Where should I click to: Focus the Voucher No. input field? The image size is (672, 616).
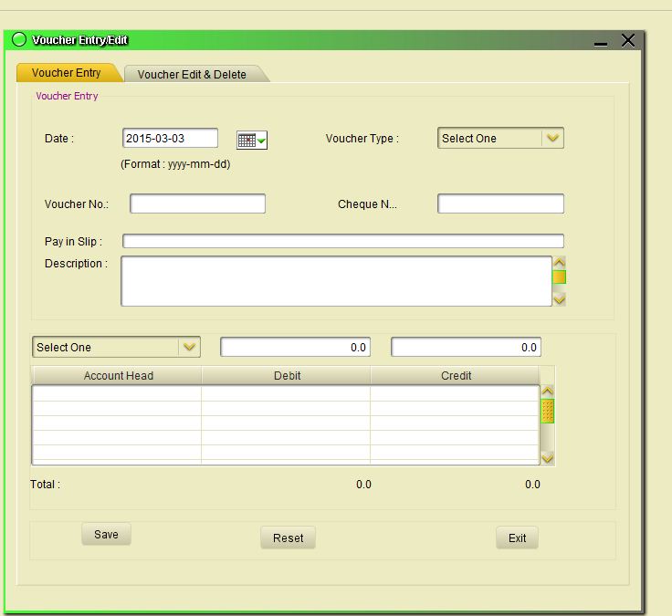point(197,204)
